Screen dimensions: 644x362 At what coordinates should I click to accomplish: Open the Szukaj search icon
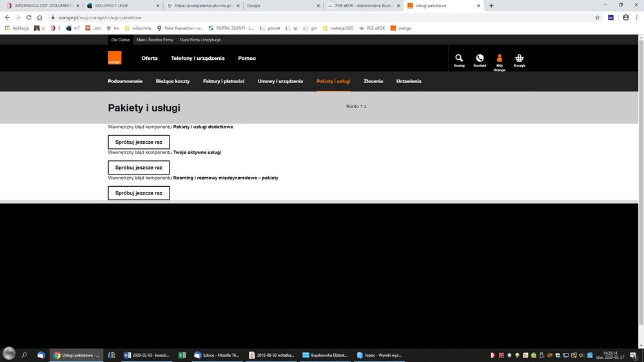pos(459,59)
